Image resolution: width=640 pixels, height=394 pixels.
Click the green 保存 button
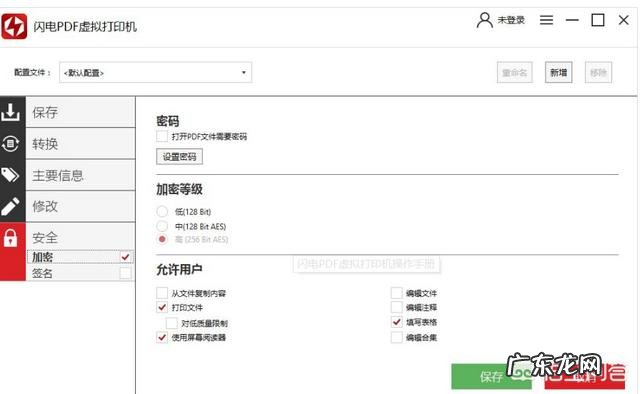(491, 376)
